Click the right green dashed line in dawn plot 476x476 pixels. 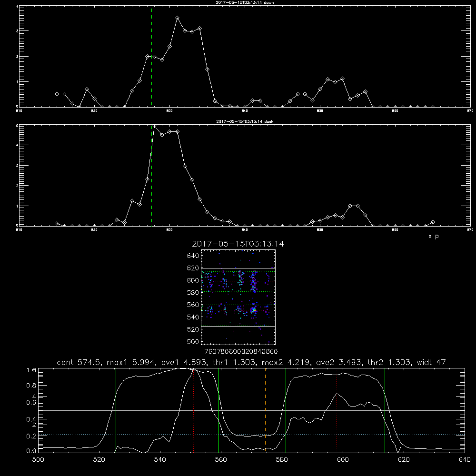point(263,56)
